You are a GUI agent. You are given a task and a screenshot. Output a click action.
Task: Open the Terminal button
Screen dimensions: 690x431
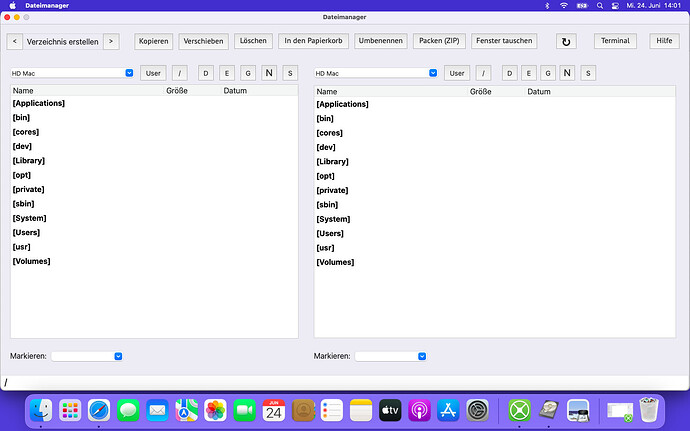[615, 41]
